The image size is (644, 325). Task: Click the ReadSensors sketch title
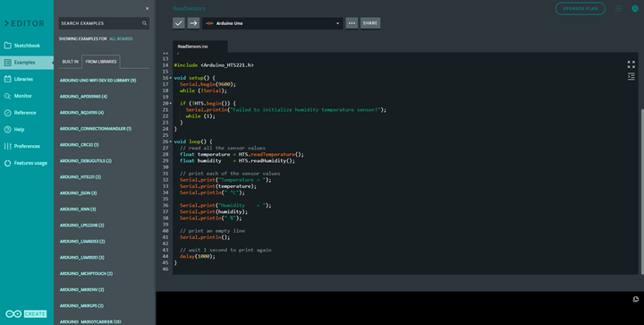(189, 8)
